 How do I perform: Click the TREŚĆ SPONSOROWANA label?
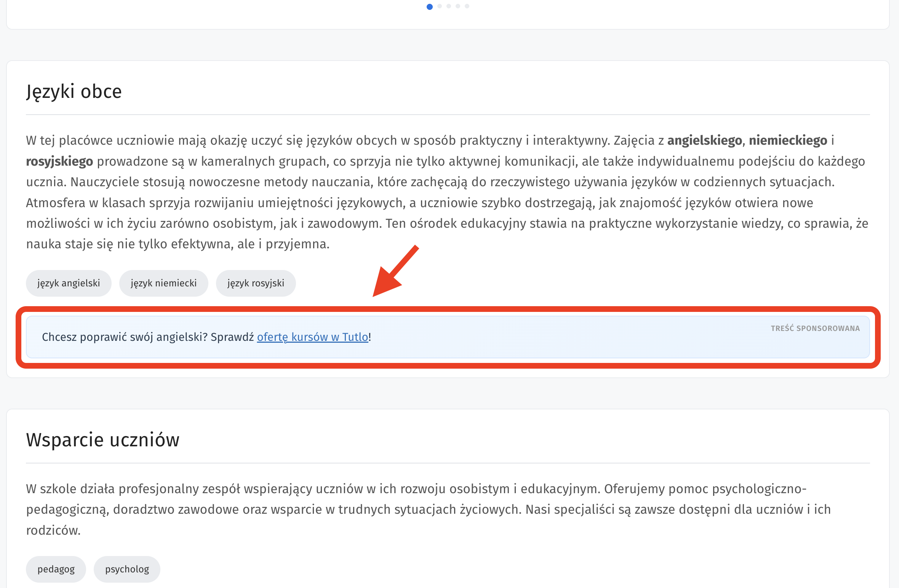tap(815, 328)
